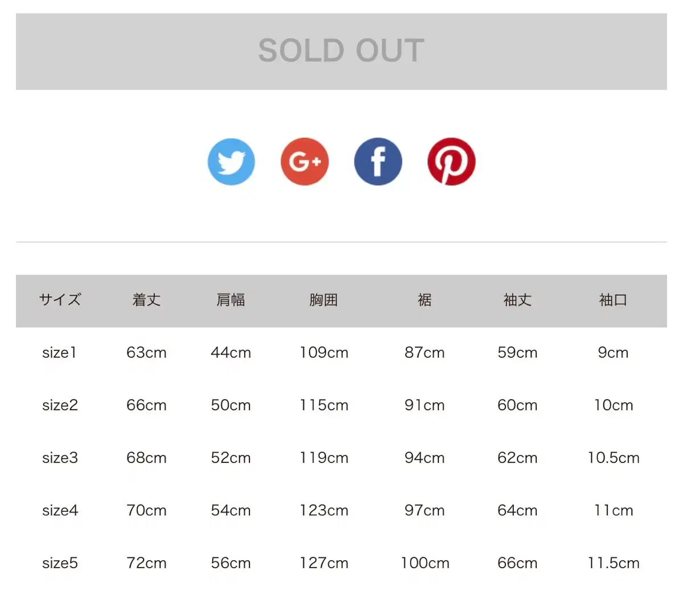Pin this item using Pinterest icon
This screenshot has width=683, height=616.
tap(451, 162)
